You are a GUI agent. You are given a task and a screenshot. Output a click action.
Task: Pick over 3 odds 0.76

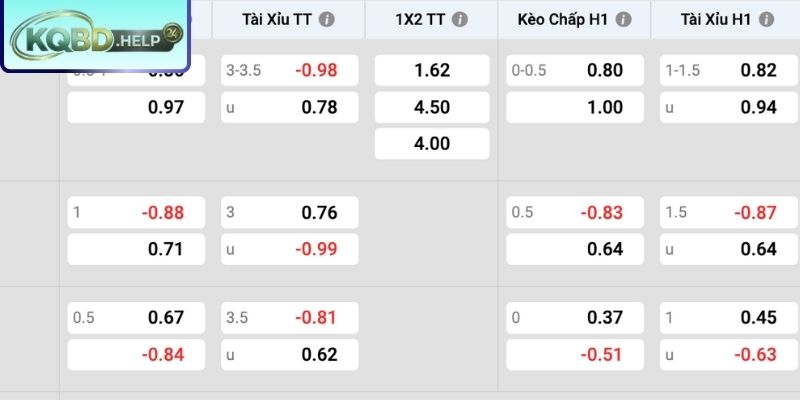(290, 212)
